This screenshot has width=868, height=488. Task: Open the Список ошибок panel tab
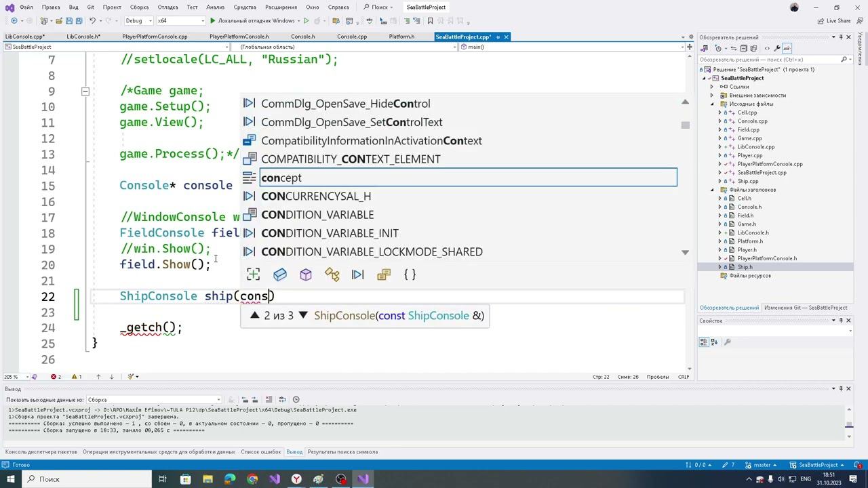pos(260,452)
